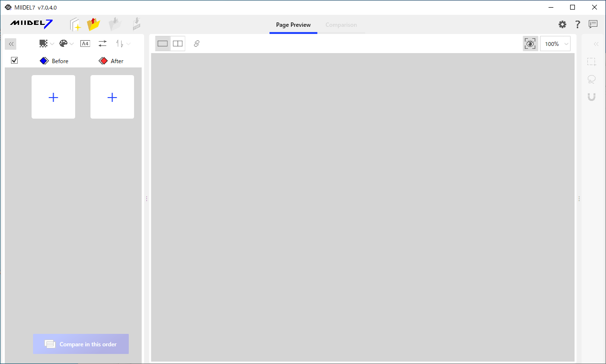Open the 100% zoom dropdown
Image resolution: width=606 pixels, height=364 pixels.
pyautogui.click(x=555, y=44)
